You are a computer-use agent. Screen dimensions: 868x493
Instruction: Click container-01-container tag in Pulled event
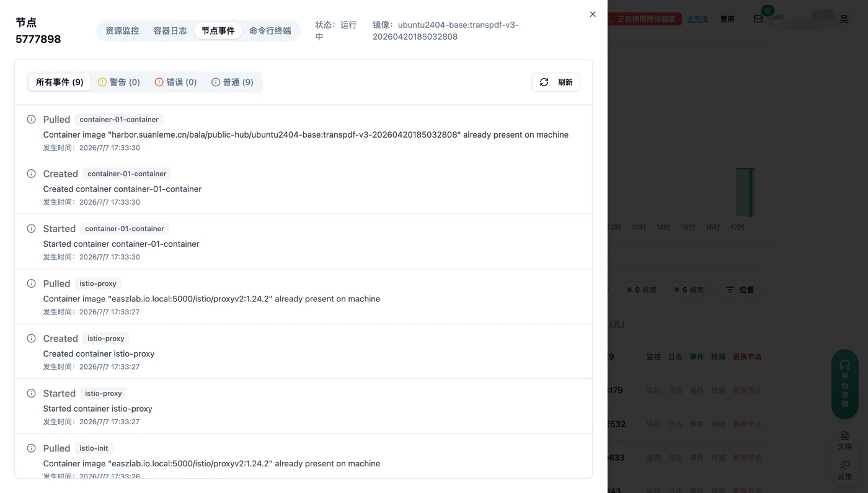[119, 119]
